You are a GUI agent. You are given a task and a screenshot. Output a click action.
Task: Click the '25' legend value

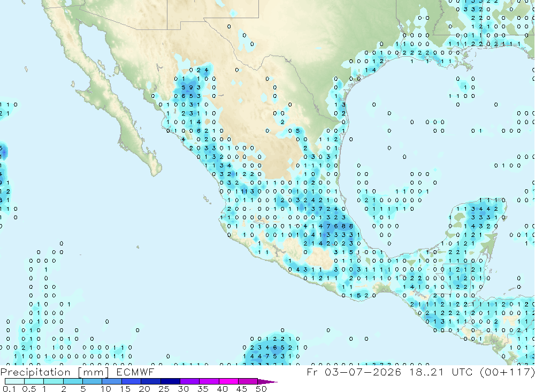[x=164, y=389]
